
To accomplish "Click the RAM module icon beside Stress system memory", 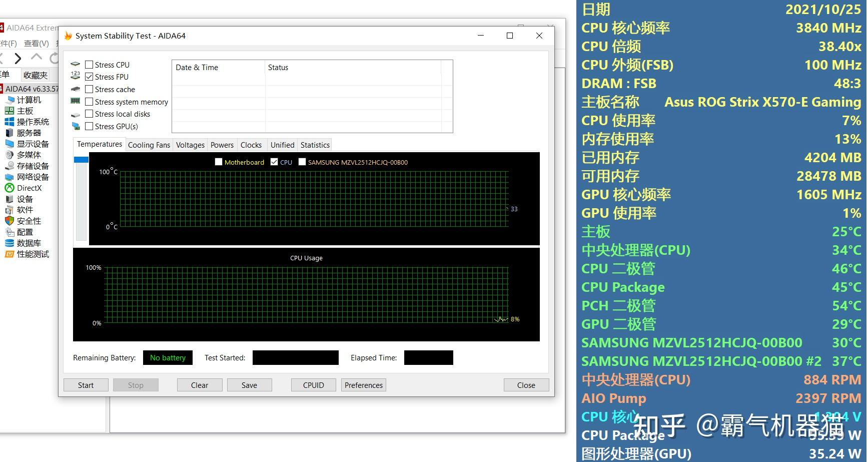I will (76, 101).
